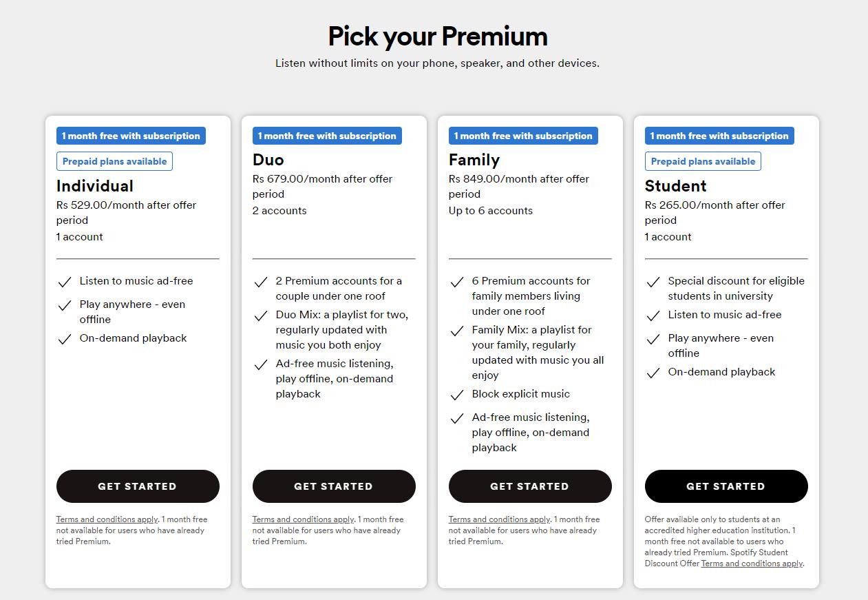Viewport: 868px width, 600px height.
Task: Open Terms and conditions link under Duo plan
Action: [x=304, y=519]
